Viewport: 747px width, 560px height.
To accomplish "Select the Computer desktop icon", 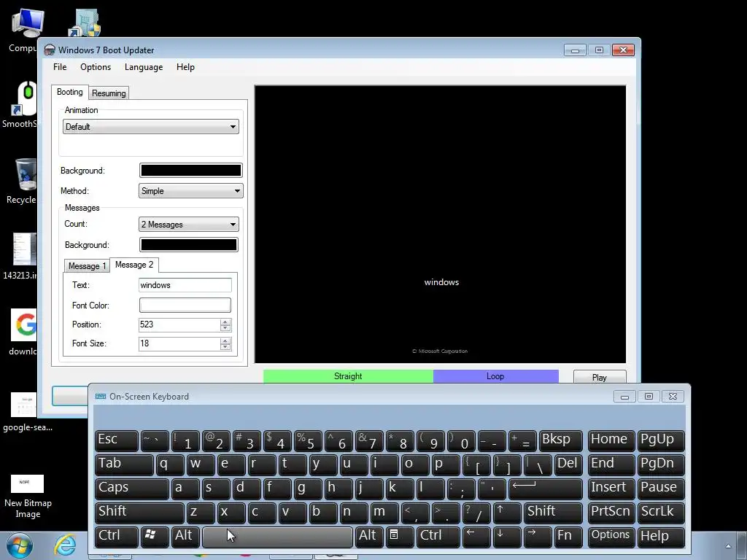I will (x=24, y=31).
